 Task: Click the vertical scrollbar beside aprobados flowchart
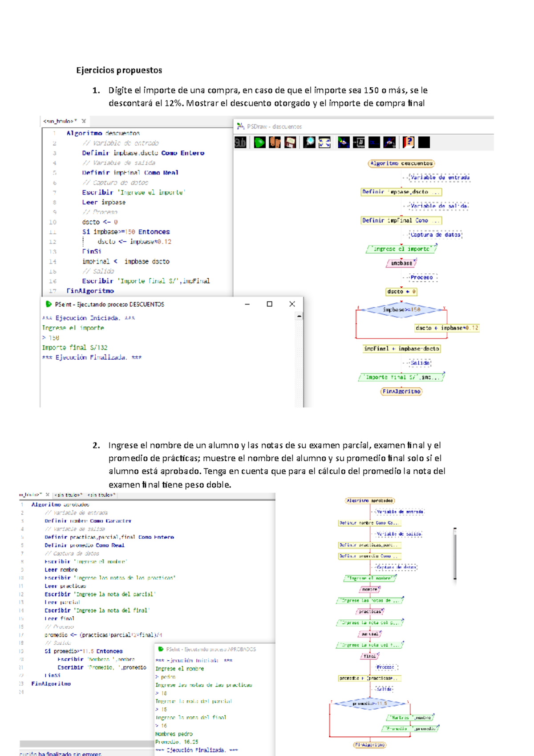[455, 554]
